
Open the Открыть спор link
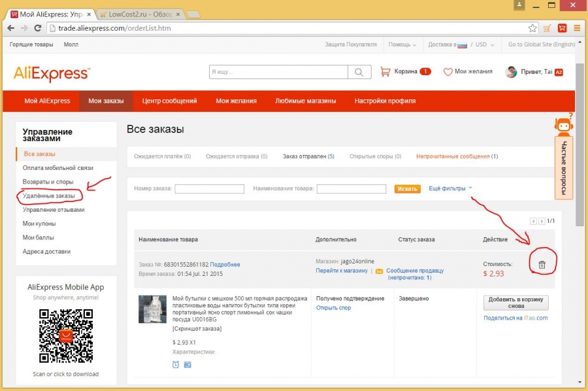coord(333,308)
